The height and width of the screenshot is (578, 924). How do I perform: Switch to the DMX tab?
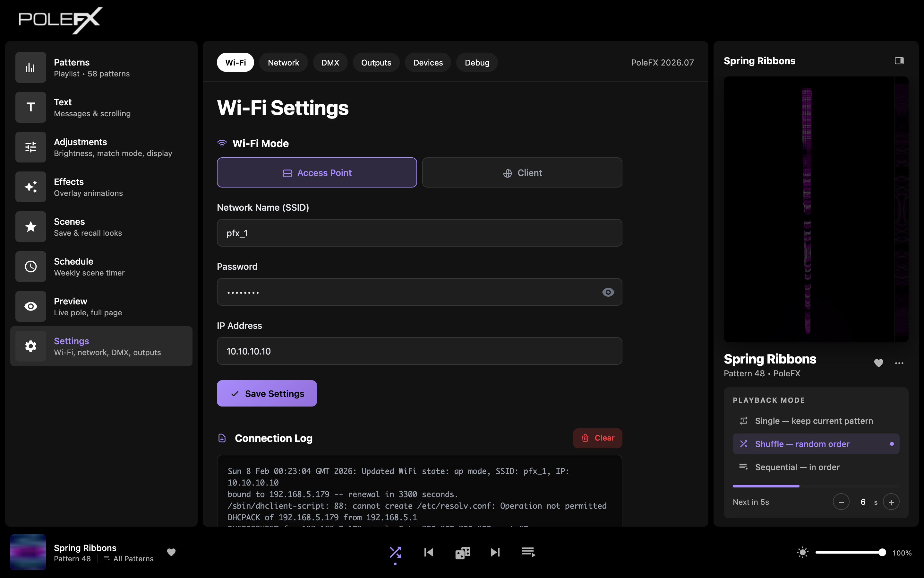[x=330, y=62]
